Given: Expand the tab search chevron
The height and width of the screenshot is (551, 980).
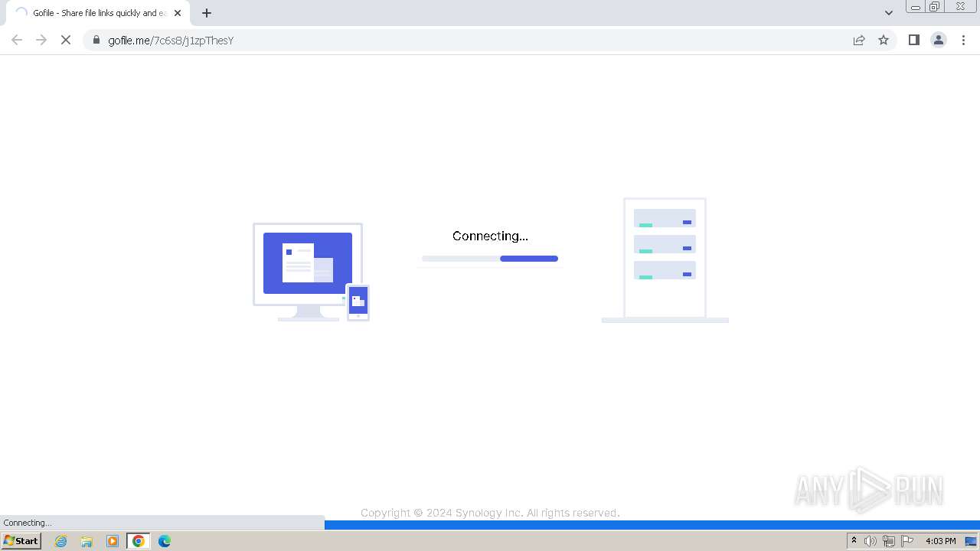Looking at the screenshot, I should tap(888, 12).
